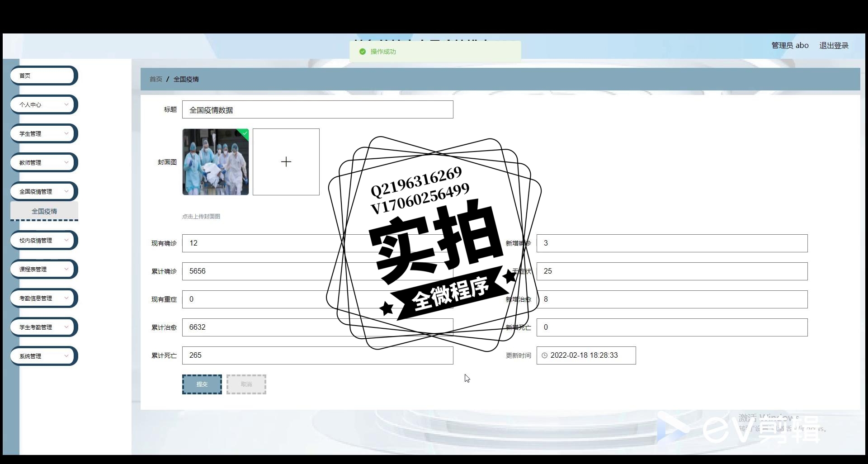Open the 首页 sidebar menu item

(x=44, y=76)
